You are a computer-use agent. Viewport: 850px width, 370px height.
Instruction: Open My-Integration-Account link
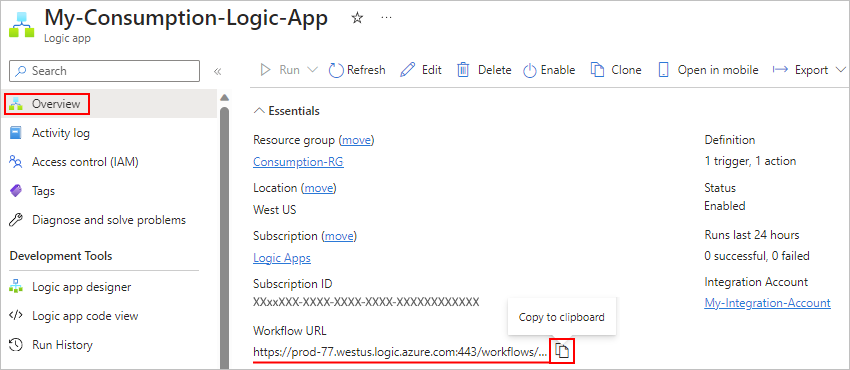click(767, 303)
